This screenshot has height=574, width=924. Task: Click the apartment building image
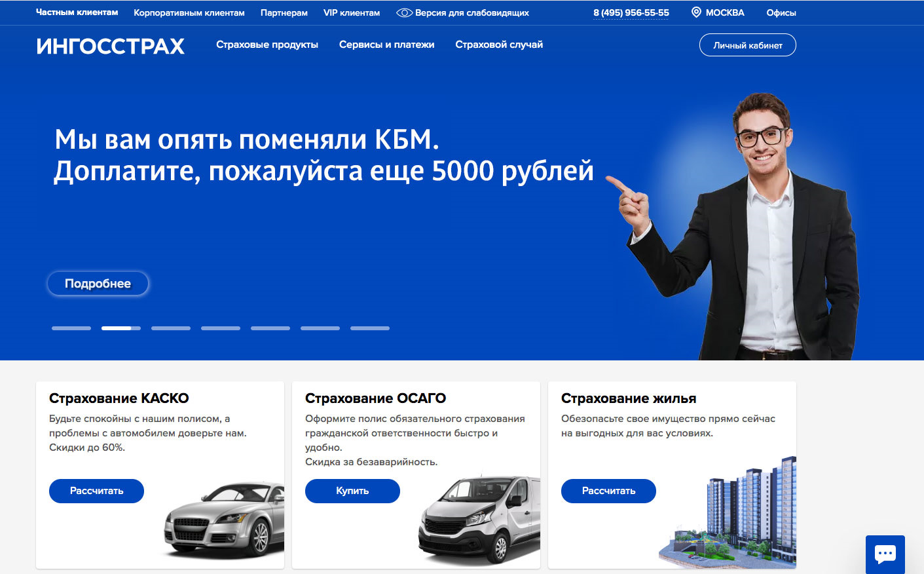point(728,512)
